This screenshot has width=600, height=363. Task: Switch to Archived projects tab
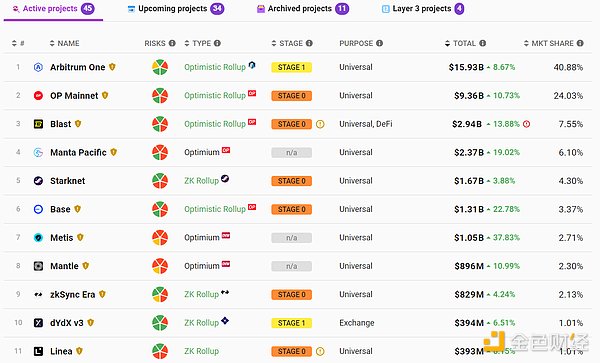[x=303, y=9]
